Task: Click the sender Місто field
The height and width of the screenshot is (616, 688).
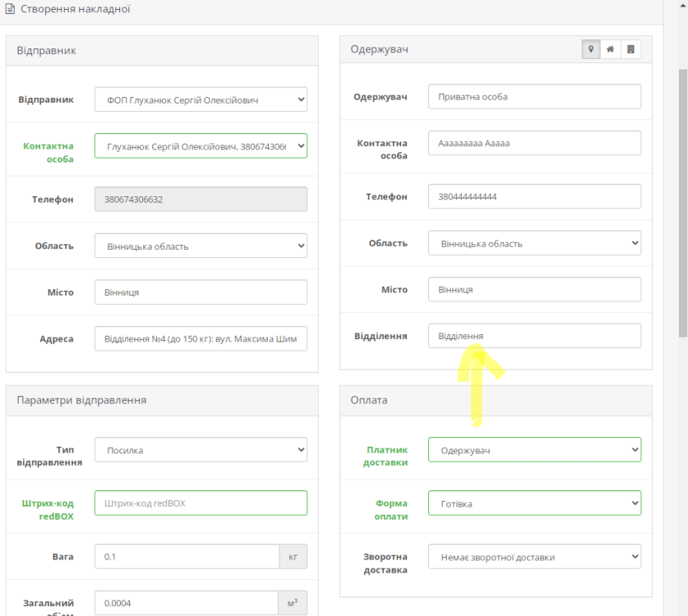Action: 201,292
